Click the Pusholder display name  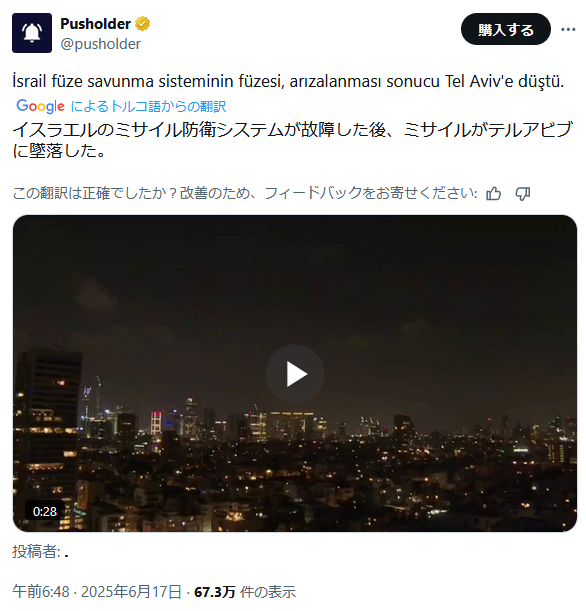click(95, 24)
